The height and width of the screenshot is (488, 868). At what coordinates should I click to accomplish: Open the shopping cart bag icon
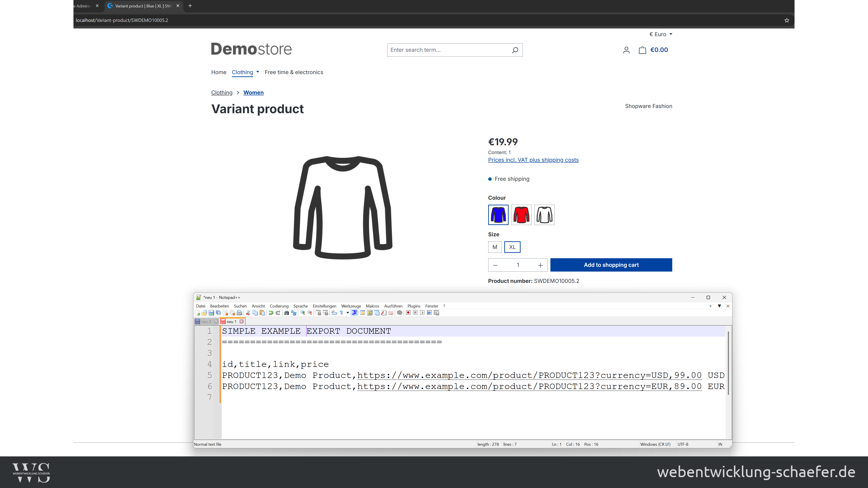[x=642, y=50]
